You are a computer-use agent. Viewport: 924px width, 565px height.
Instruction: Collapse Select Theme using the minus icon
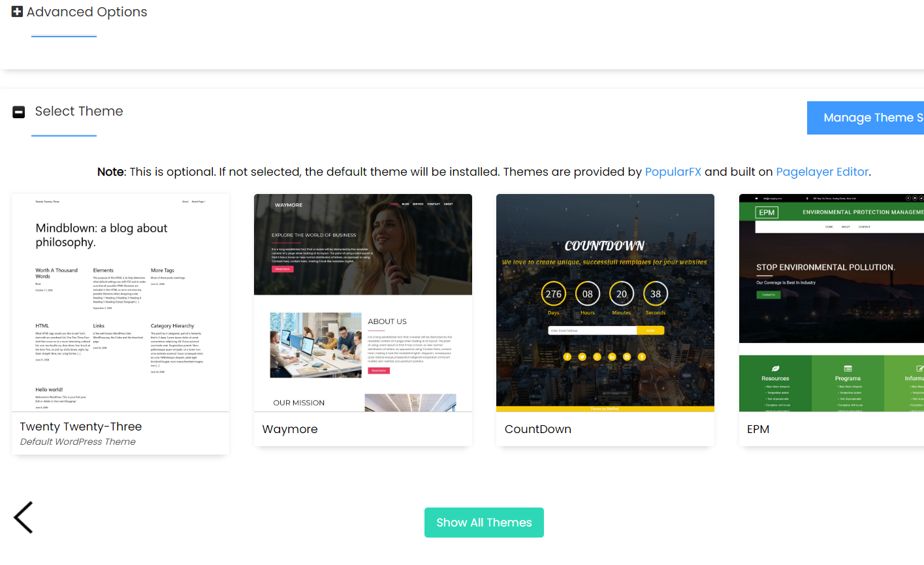(19, 112)
